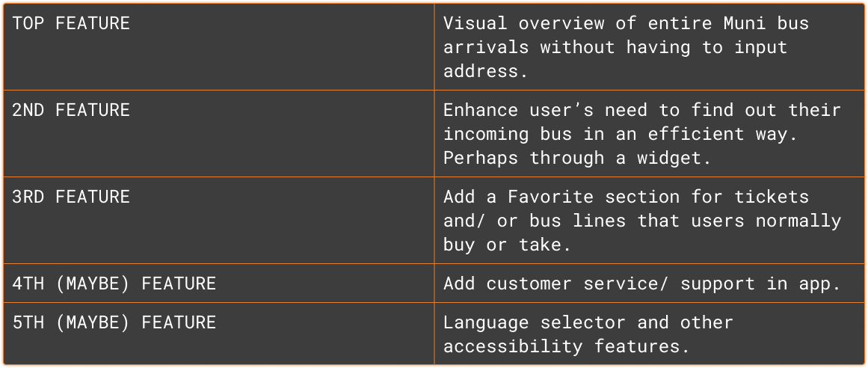The height and width of the screenshot is (368, 868).
Task: Click the Add a Favorite section description
Action: tap(650, 221)
